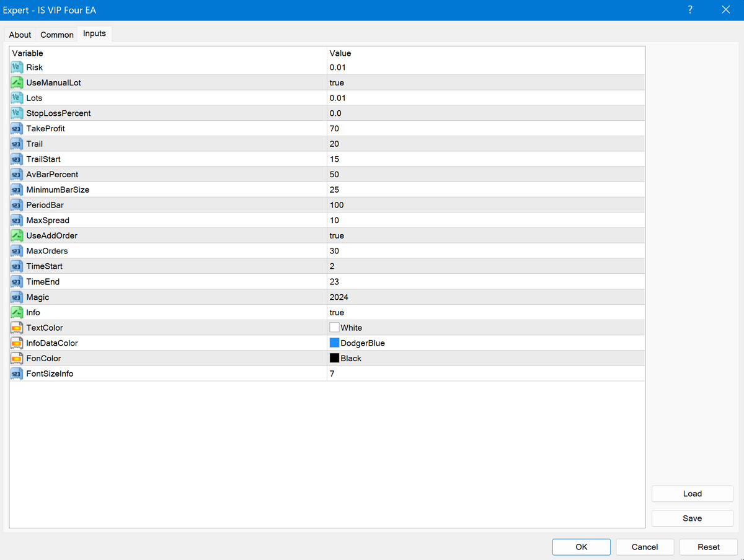This screenshot has height=560, width=744.
Task: Toggle the Info true value
Action: 337,313
